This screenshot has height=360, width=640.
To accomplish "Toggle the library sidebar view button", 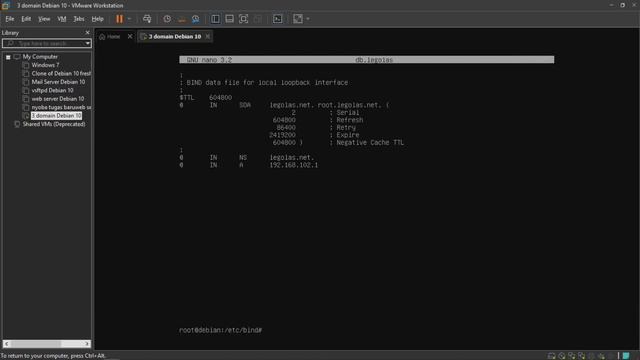I will coord(215,19).
